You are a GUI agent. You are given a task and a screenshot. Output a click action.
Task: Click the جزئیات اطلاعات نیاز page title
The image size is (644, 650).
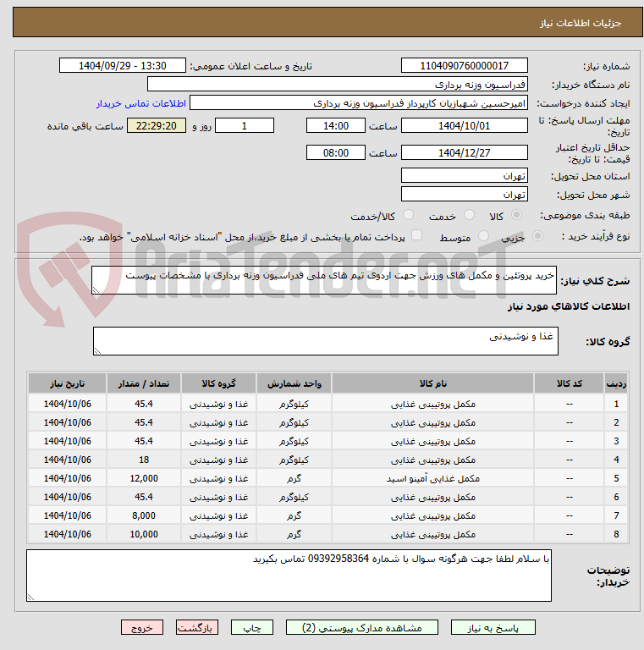(581, 23)
